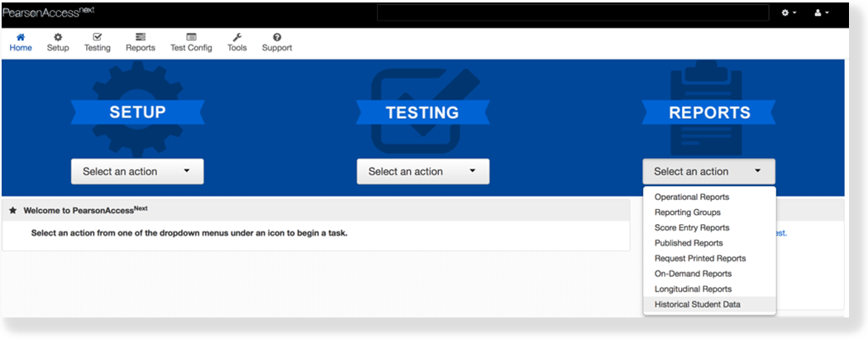Select Operational Reports from the menu
The height and width of the screenshot is (339, 868).
[691, 197]
